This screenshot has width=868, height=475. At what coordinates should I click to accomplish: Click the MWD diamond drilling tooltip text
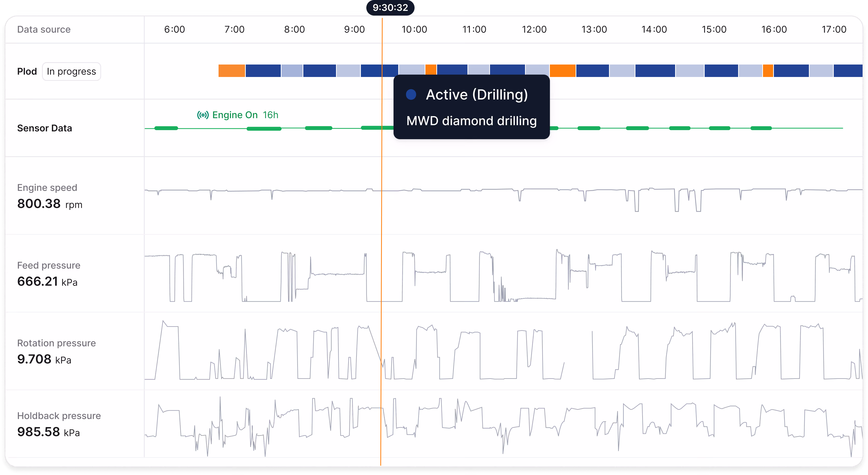coord(471,121)
